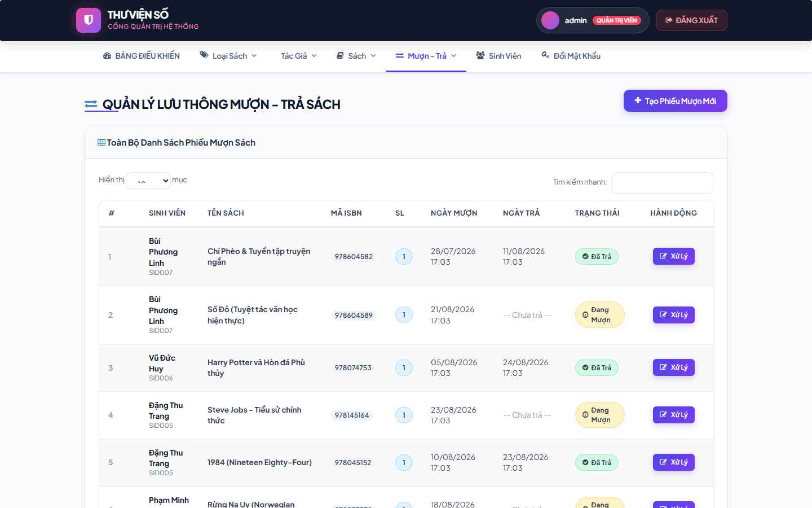Click the Thư Viện Số shield logo icon
The image size is (812, 508).
[89, 20]
